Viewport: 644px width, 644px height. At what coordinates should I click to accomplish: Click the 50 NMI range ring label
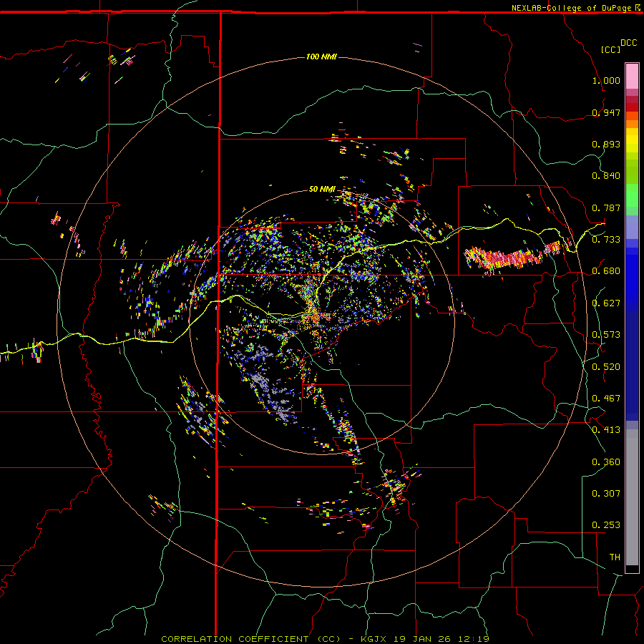coord(322,189)
